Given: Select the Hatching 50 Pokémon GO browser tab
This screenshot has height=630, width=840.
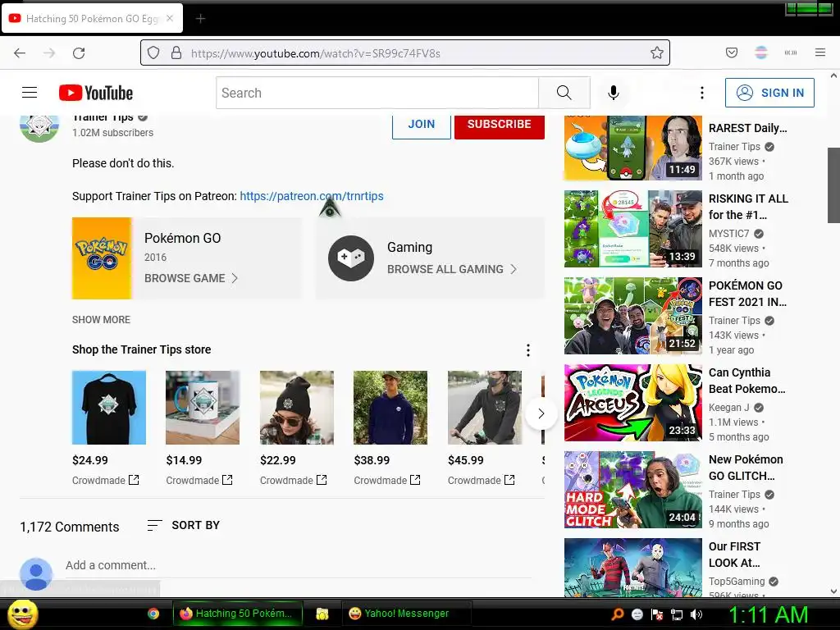Looking at the screenshot, I should [x=92, y=19].
